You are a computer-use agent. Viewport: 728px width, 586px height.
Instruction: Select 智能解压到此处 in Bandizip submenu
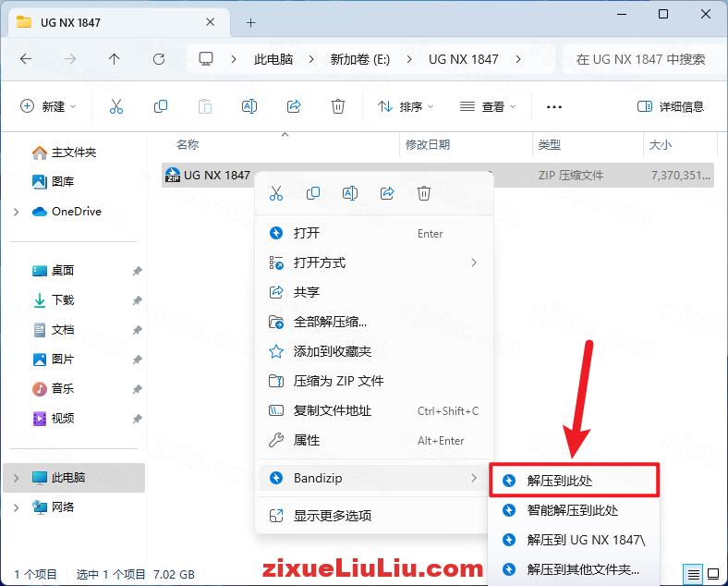575,510
